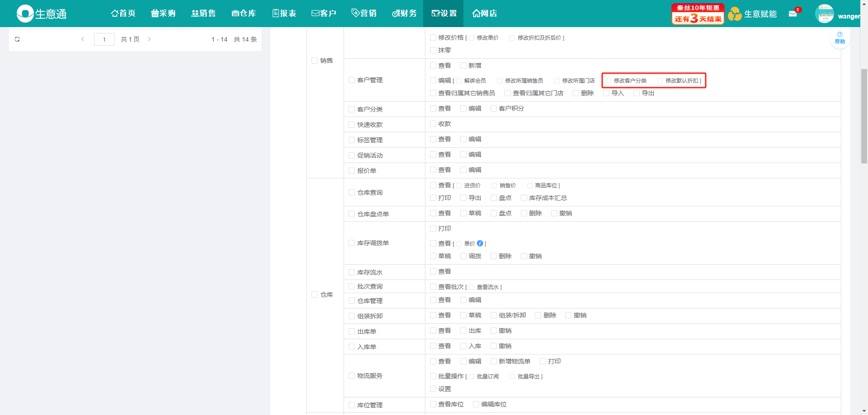This screenshot has height=415, width=868.
Task: Open the 客户 customers menu
Action: coord(324,14)
